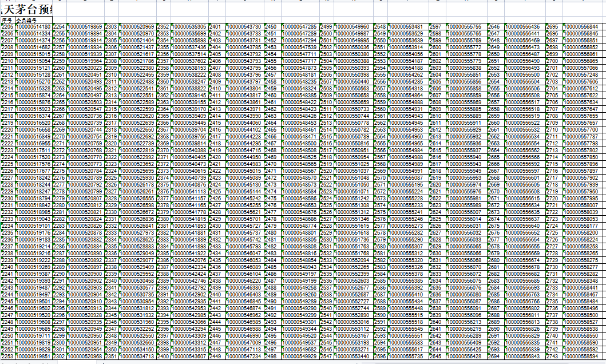Select the cell containing 100000534713
Screen dimensions: 606x364
[x=137, y=356]
